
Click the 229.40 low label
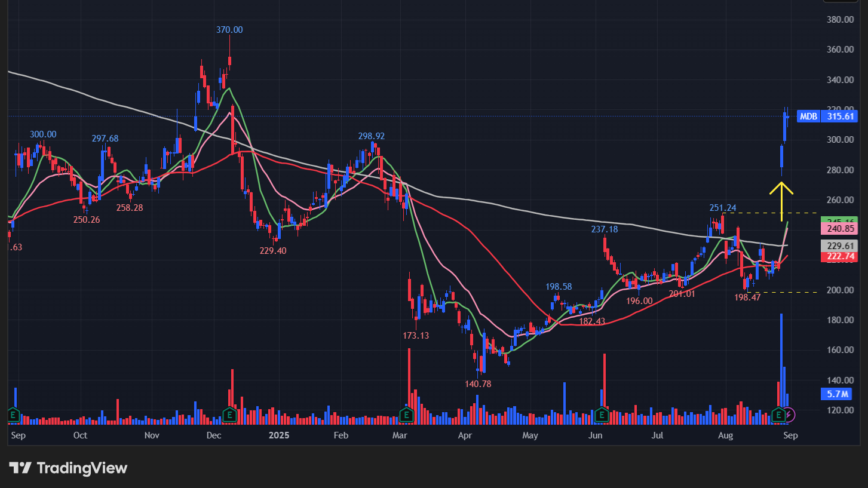(x=273, y=251)
